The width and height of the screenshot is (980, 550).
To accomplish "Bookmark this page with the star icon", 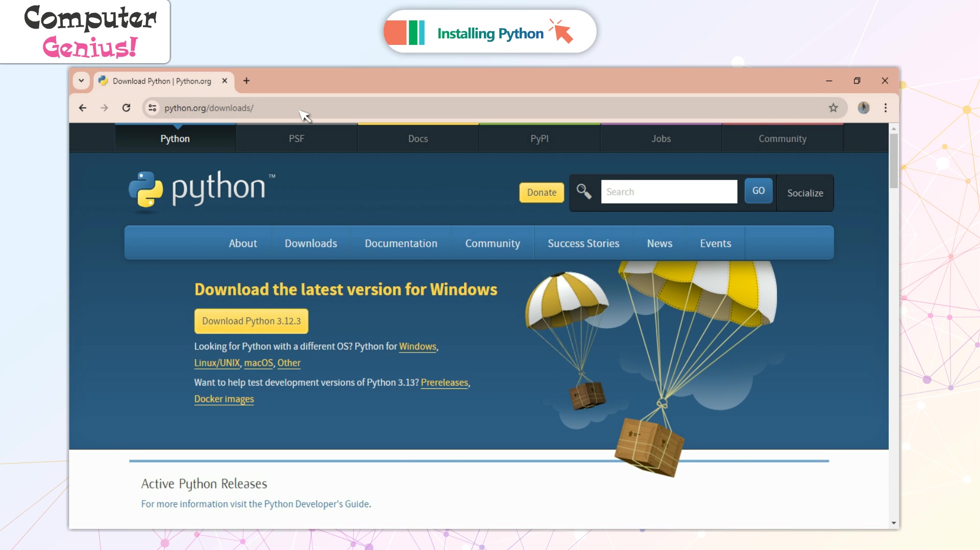I will tap(833, 108).
